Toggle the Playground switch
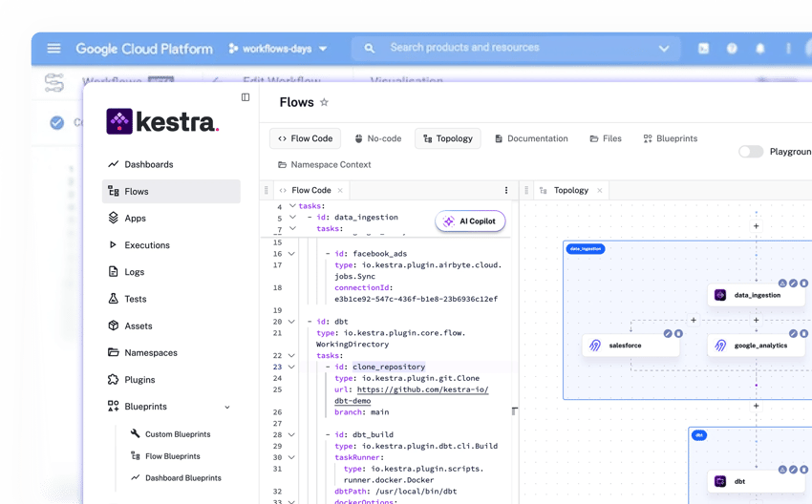 [x=751, y=152]
